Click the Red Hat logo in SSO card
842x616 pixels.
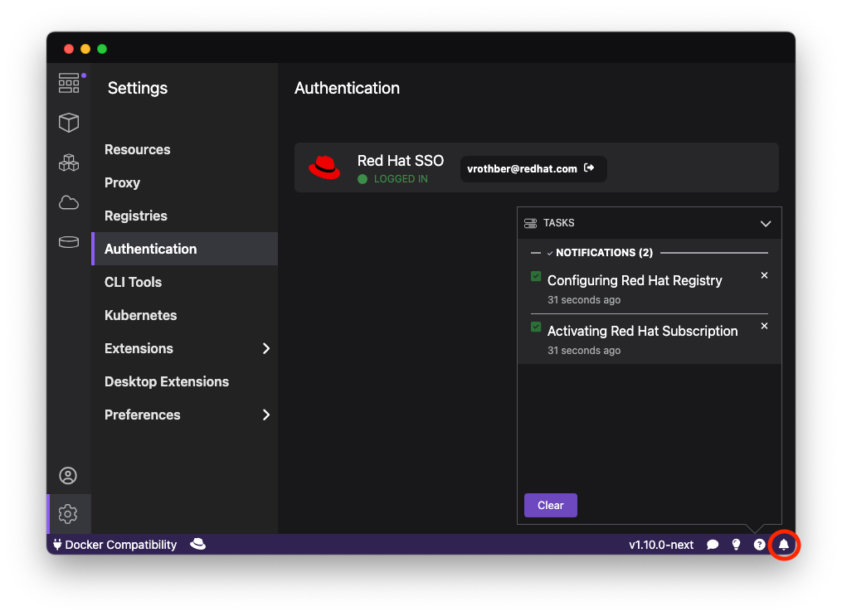pos(324,167)
